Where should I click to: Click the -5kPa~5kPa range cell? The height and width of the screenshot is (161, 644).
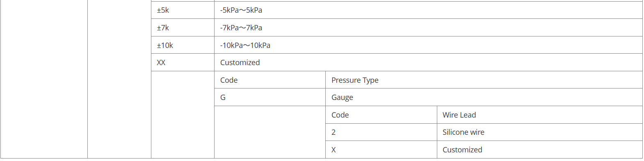(428, 10)
